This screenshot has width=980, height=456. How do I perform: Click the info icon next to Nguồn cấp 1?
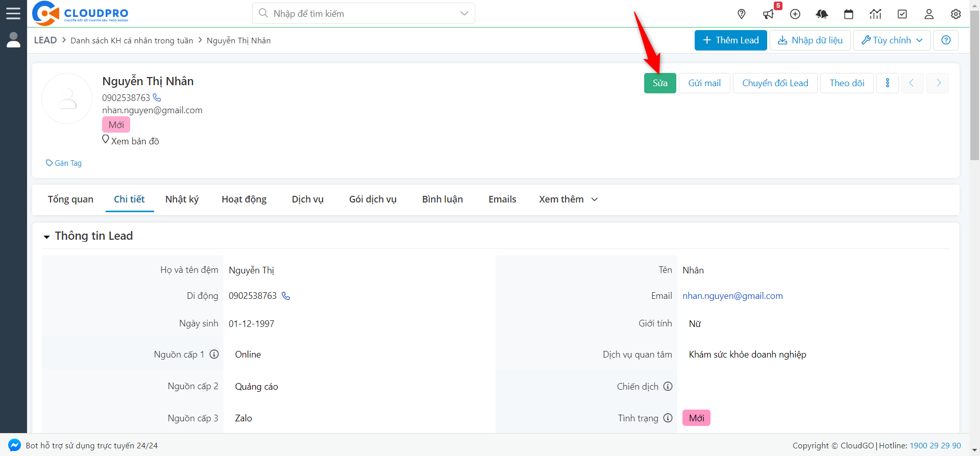(x=214, y=354)
